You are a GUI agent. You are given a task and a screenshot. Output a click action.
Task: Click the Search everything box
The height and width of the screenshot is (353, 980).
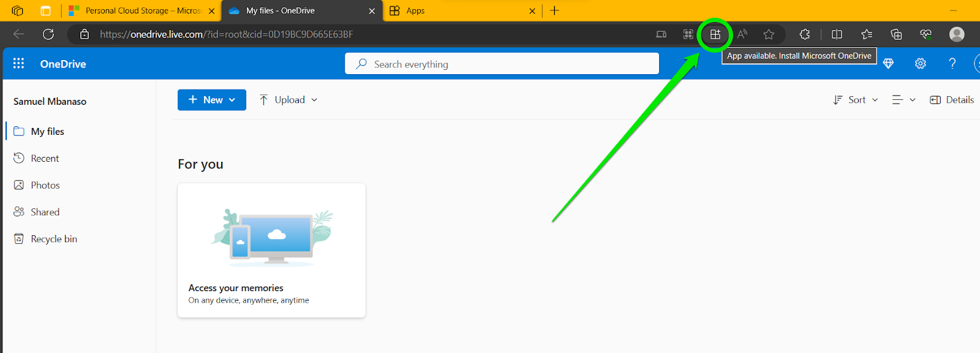(x=502, y=64)
